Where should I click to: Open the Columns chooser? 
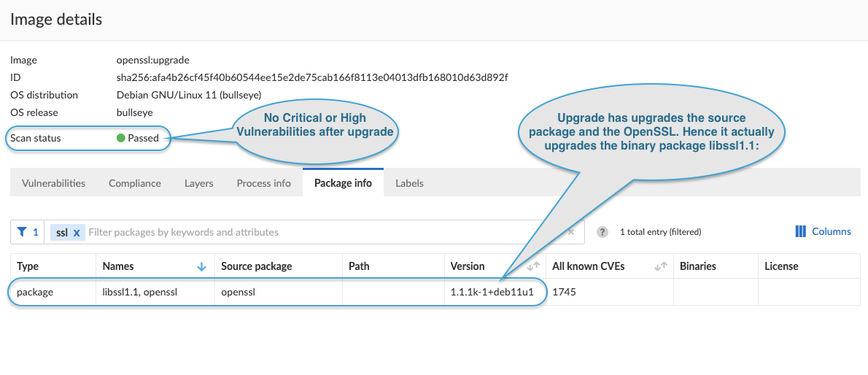point(823,231)
